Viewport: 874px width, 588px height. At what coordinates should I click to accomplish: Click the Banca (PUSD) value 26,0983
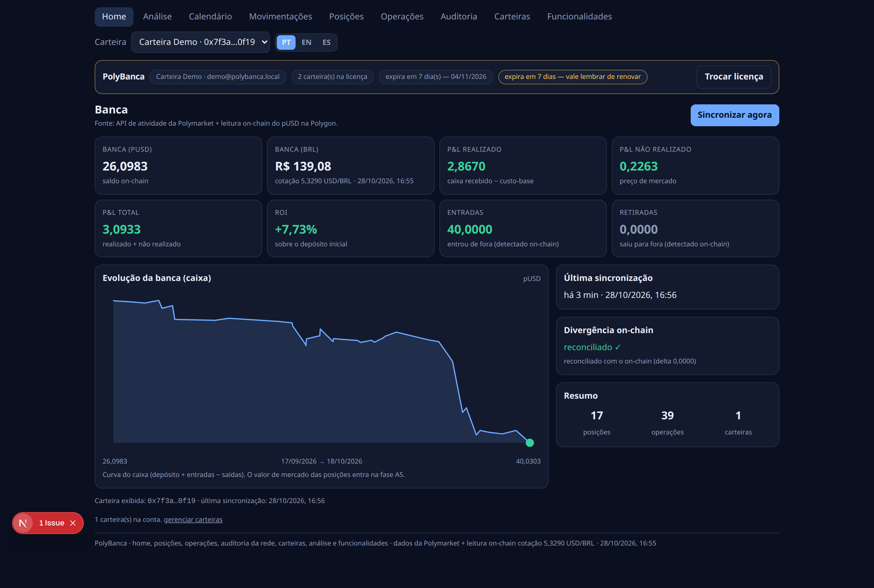[x=125, y=166]
